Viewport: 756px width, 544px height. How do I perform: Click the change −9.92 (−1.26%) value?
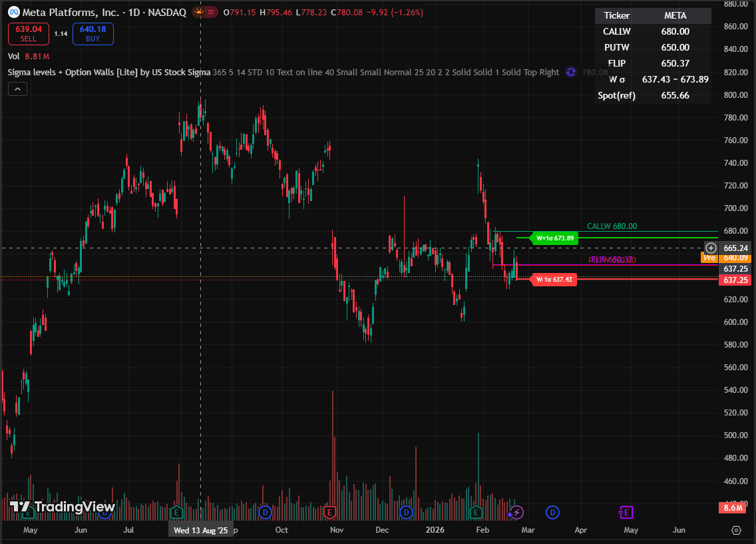[395, 13]
